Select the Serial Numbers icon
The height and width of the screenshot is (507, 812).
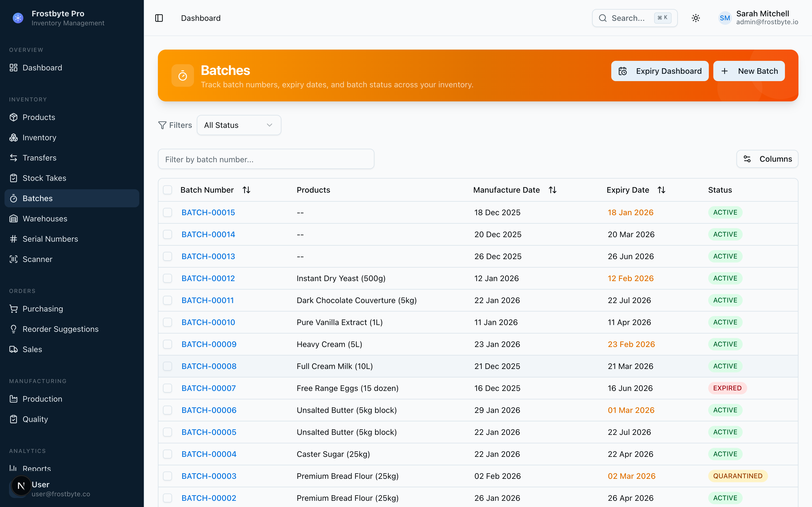click(14, 239)
